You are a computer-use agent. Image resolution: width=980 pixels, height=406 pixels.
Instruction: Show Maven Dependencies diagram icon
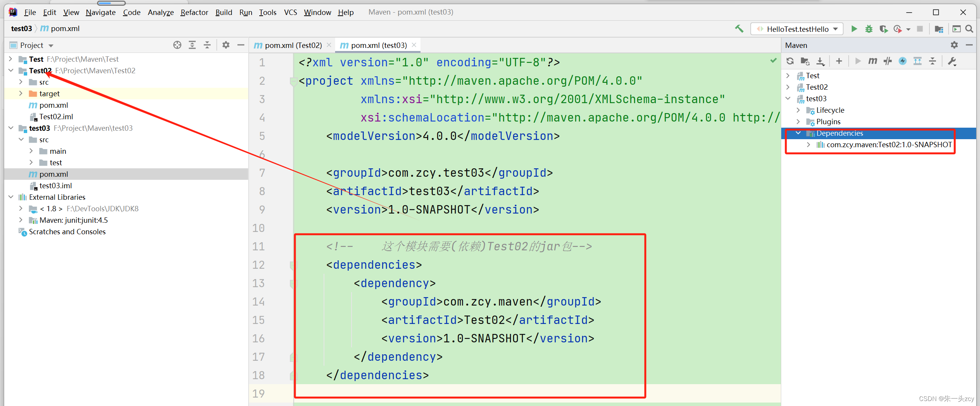point(917,61)
